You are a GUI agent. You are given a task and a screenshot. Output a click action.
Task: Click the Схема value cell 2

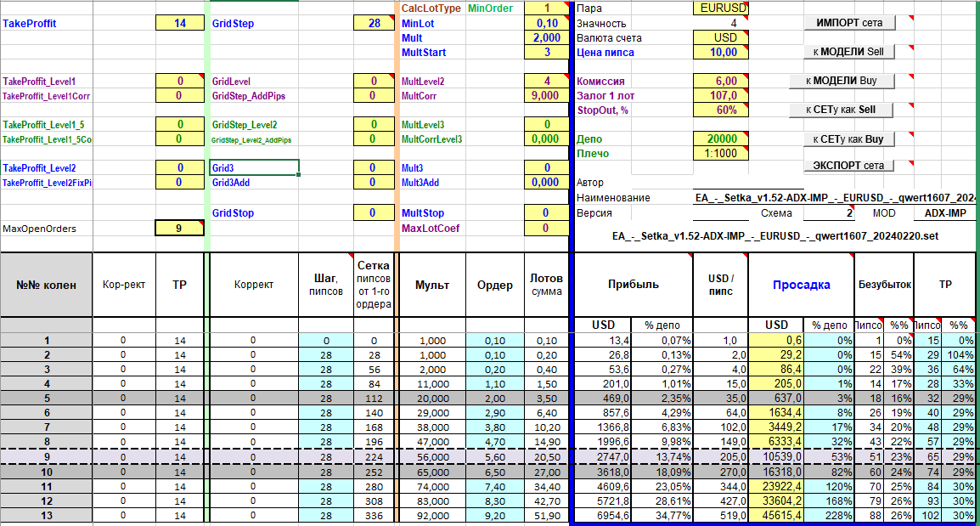tap(829, 213)
